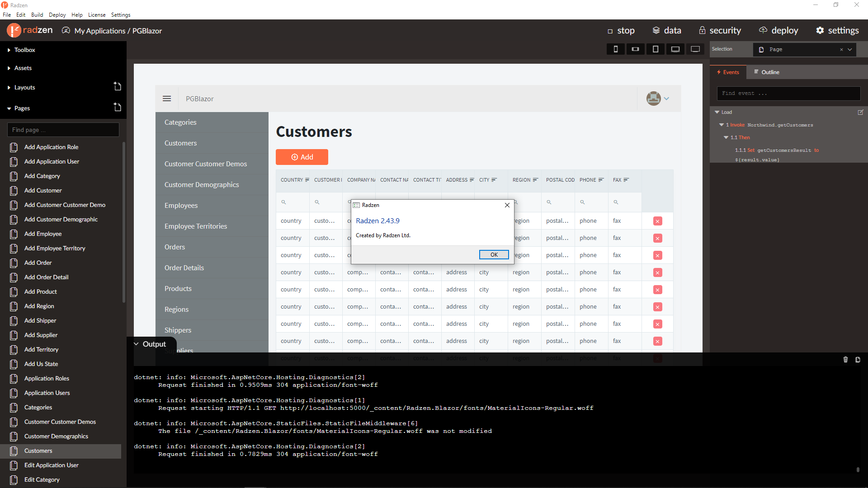Click the stop application button

click(x=621, y=30)
